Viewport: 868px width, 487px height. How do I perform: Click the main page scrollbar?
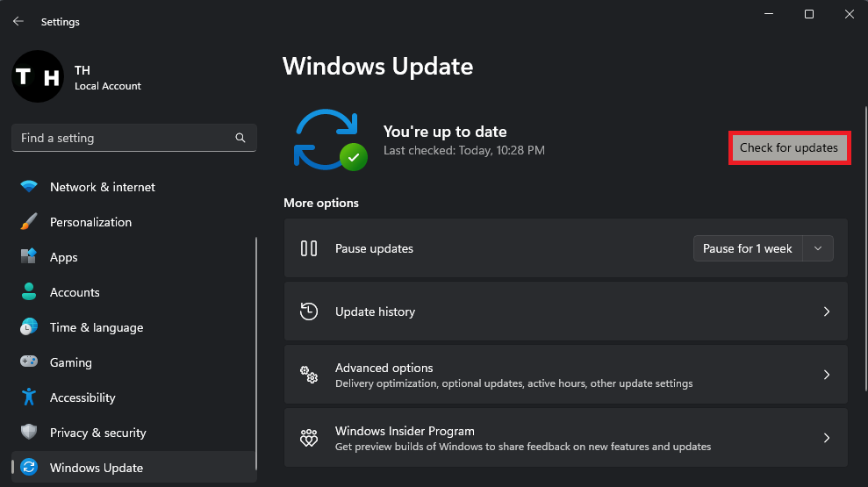point(865,249)
